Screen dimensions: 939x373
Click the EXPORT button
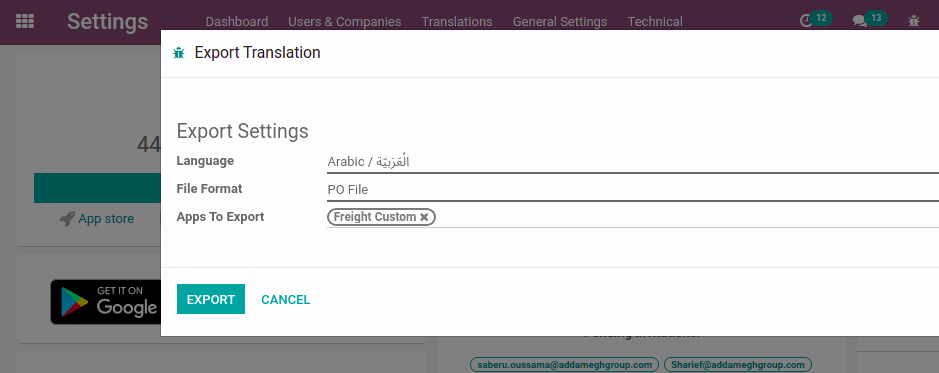(211, 299)
